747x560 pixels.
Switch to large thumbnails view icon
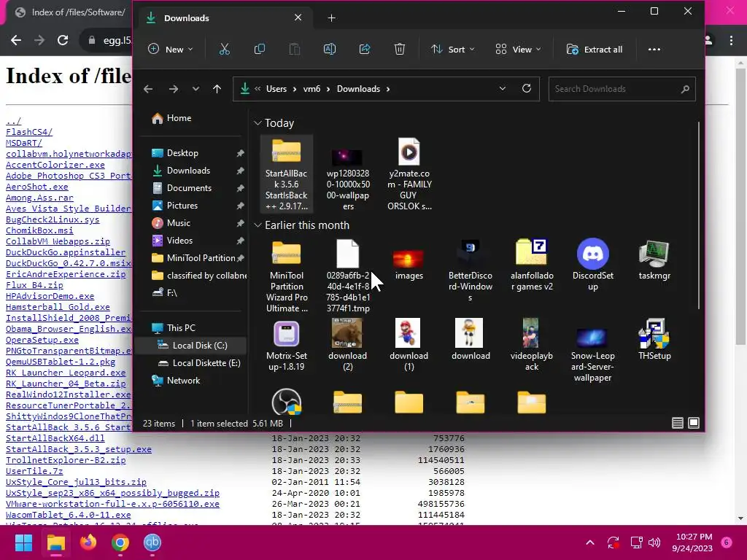pyautogui.click(x=694, y=423)
